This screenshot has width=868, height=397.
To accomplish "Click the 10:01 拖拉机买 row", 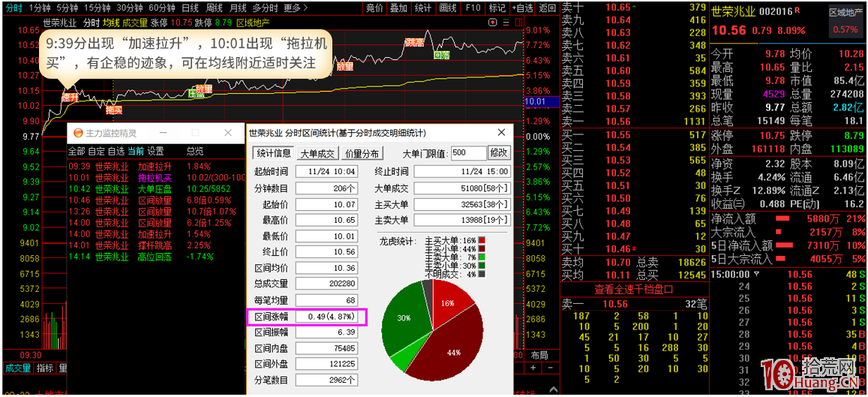I will coord(156,178).
